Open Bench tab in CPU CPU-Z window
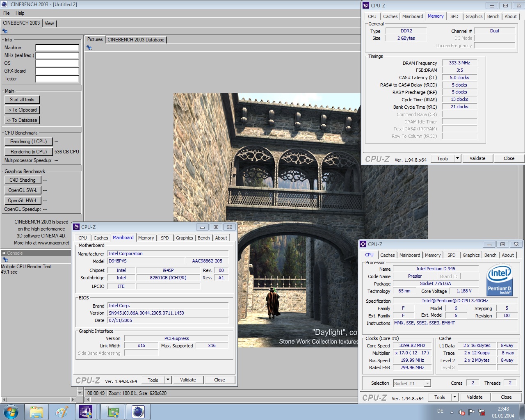The image size is (525, 420). pos(490,255)
